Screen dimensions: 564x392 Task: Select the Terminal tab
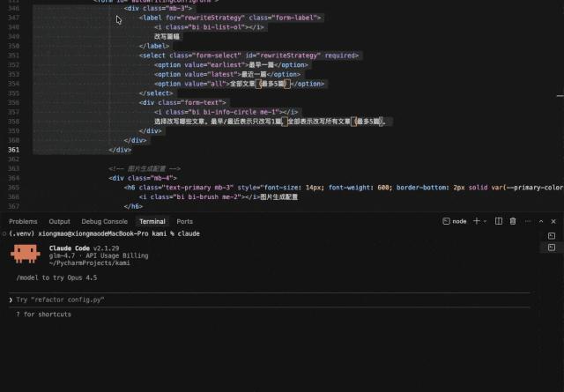tap(152, 221)
